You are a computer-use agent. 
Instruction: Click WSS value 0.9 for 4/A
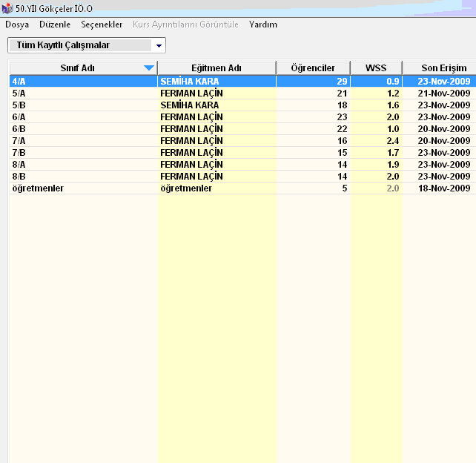click(393, 82)
